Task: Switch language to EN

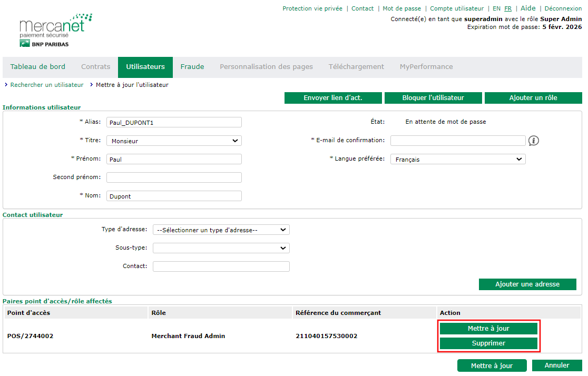Action: (496, 8)
